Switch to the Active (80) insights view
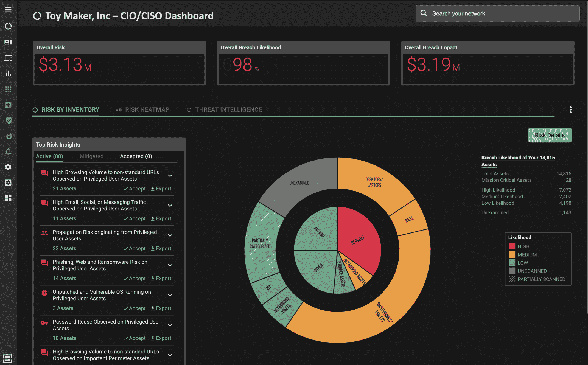 pyautogui.click(x=49, y=156)
